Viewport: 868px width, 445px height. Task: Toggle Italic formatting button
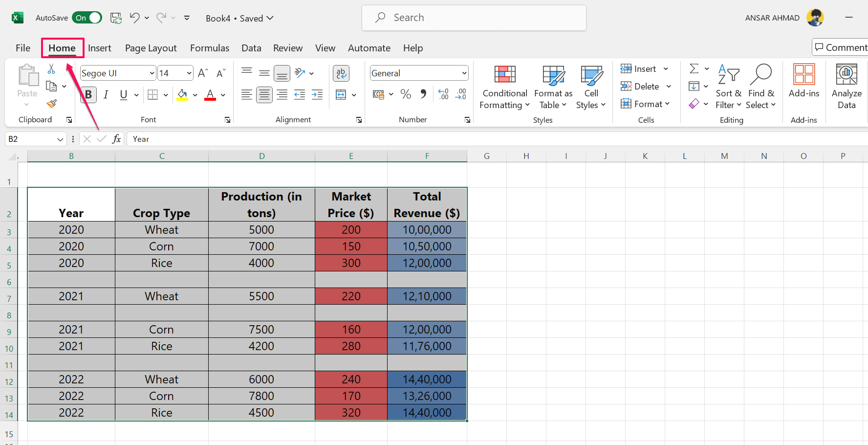coord(106,94)
